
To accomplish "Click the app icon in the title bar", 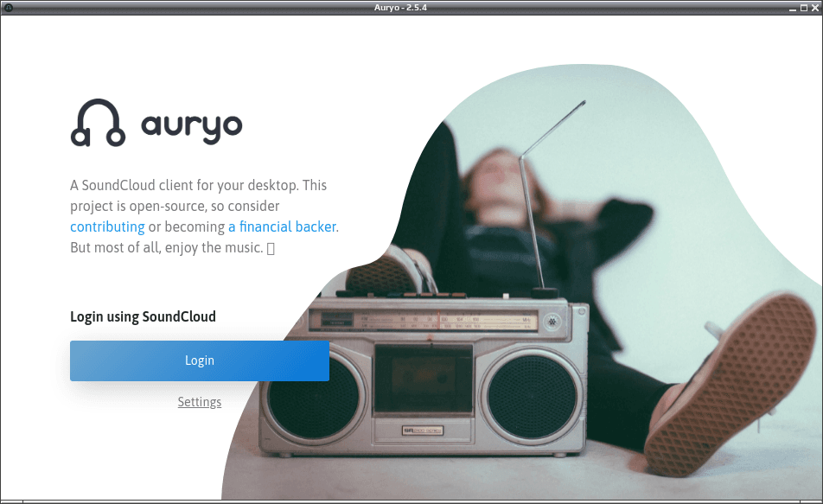I will (9, 8).
